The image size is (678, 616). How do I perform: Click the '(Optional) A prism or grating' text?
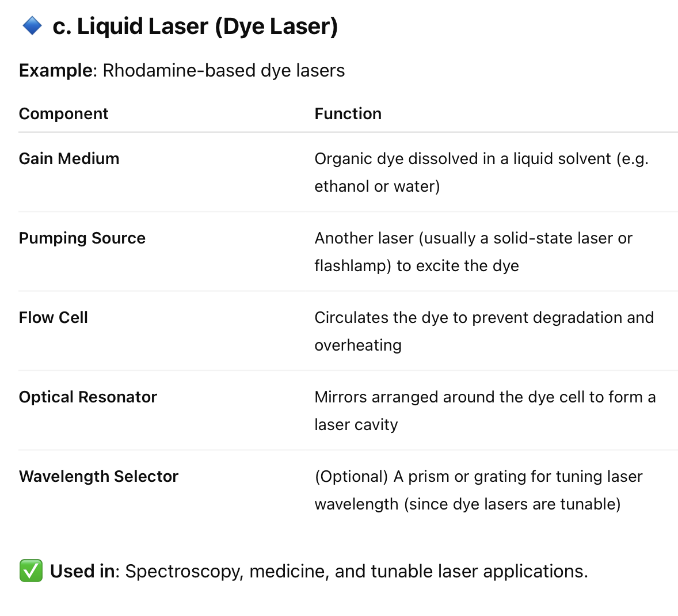pos(479,476)
